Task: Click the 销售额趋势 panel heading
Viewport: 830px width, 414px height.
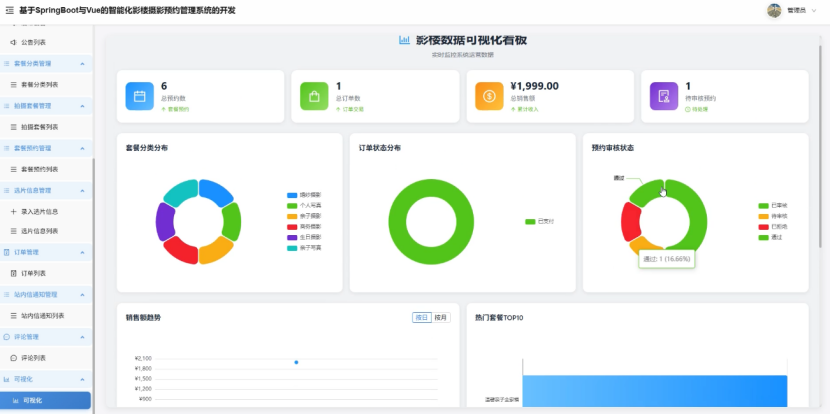Action: pos(143,318)
